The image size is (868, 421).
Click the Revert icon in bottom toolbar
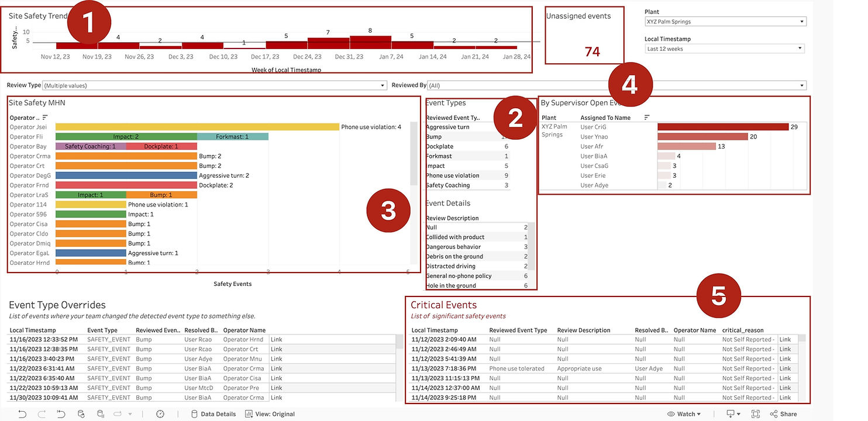pyautogui.click(x=61, y=414)
